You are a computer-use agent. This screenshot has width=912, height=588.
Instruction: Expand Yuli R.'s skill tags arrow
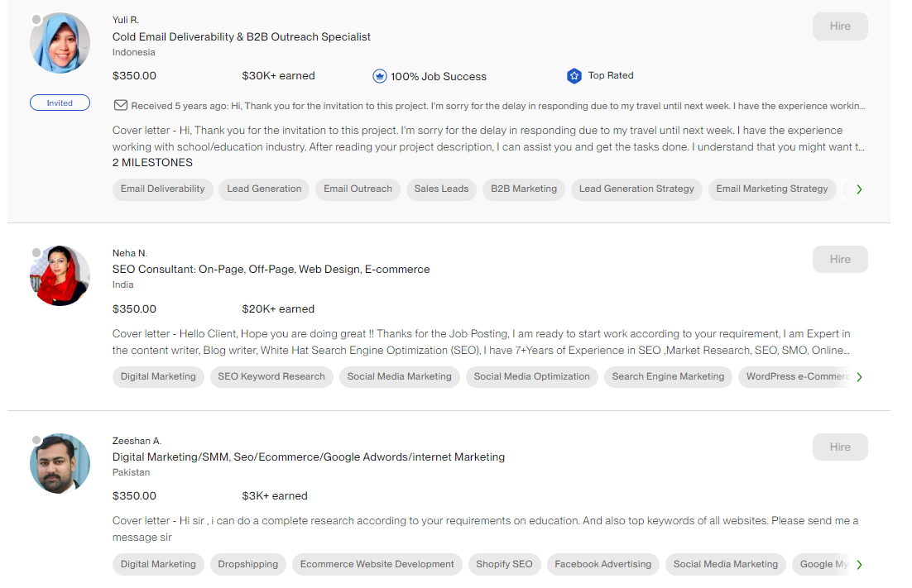[x=859, y=189]
